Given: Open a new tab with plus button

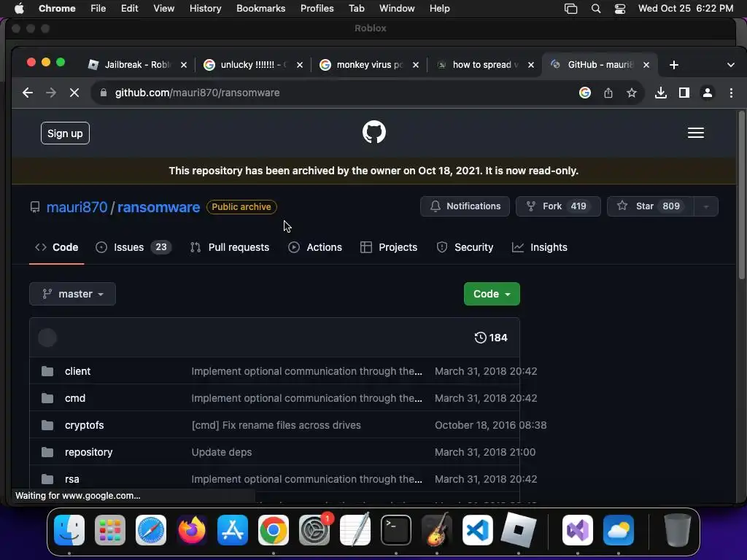Looking at the screenshot, I should pos(673,65).
